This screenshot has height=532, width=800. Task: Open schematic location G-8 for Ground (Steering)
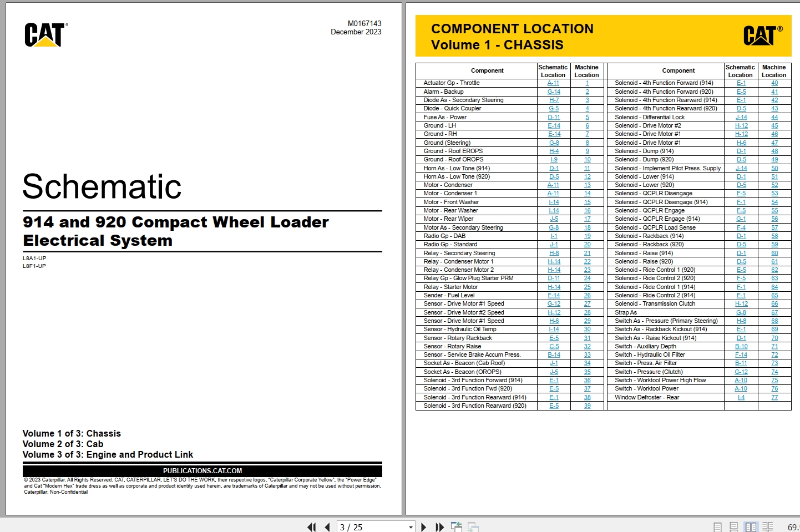point(554,143)
